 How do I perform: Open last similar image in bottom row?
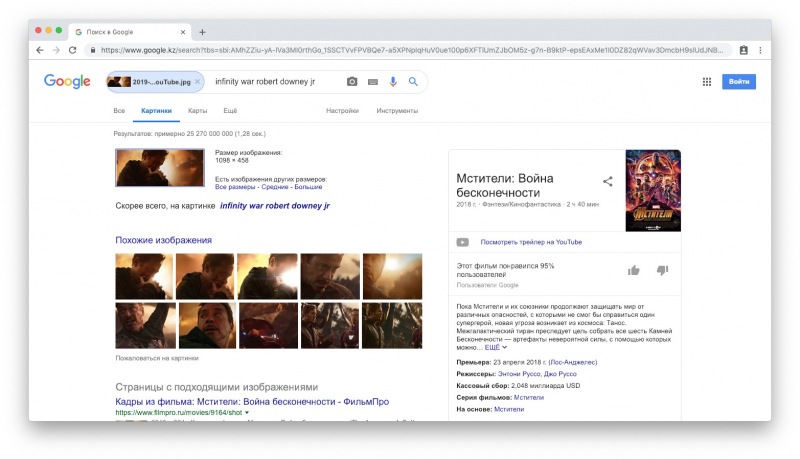pos(392,326)
